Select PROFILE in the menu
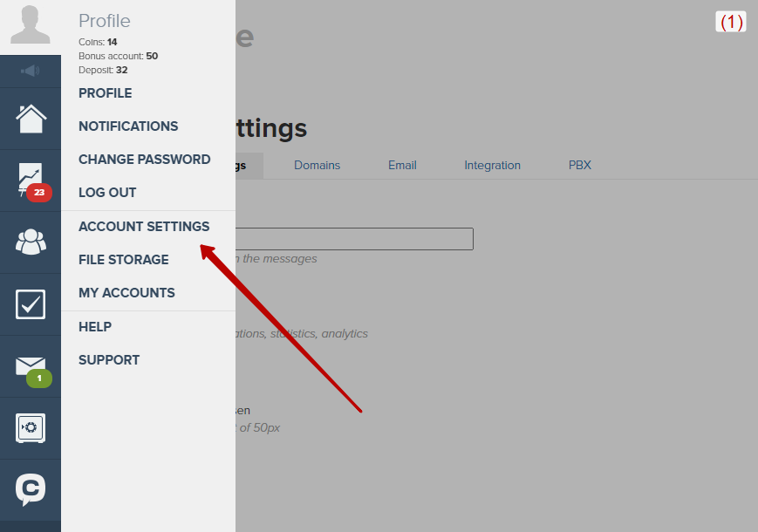758x532 pixels. [106, 93]
